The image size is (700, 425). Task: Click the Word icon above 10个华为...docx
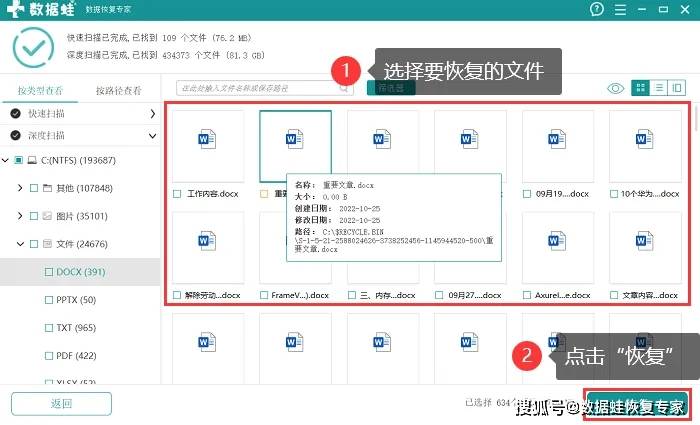coord(645,139)
